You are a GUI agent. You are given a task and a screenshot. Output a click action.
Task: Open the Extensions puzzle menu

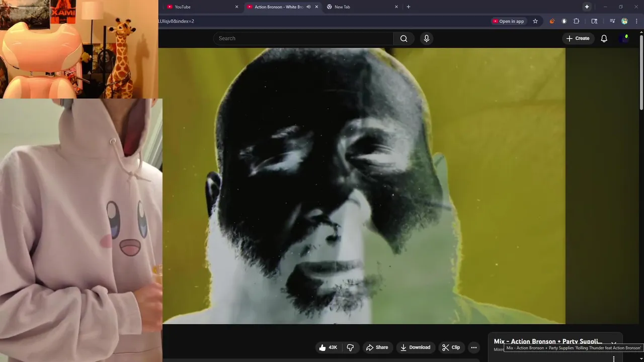tap(577, 21)
